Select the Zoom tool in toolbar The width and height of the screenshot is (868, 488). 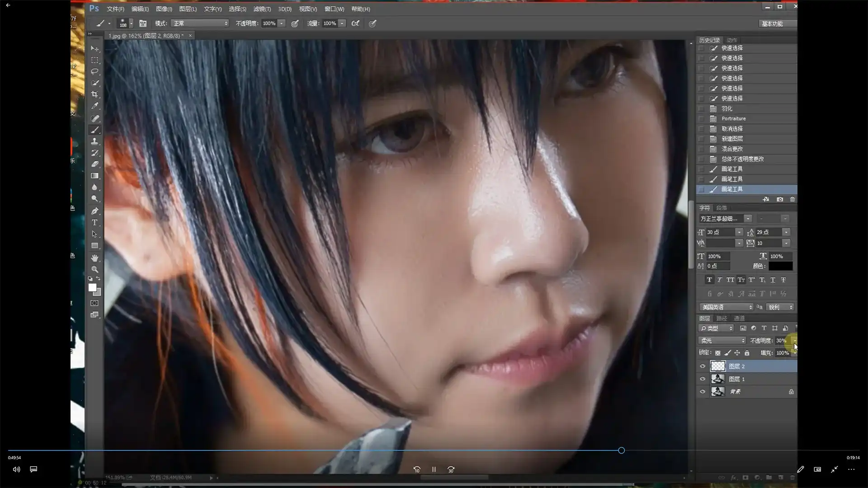94,269
